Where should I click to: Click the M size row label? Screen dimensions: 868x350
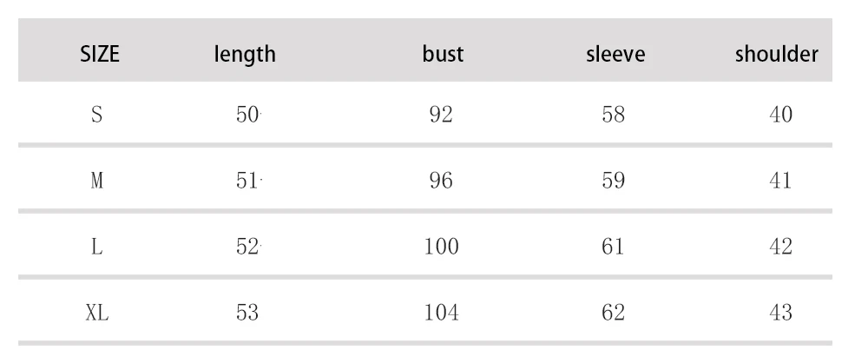(x=97, y=181)
